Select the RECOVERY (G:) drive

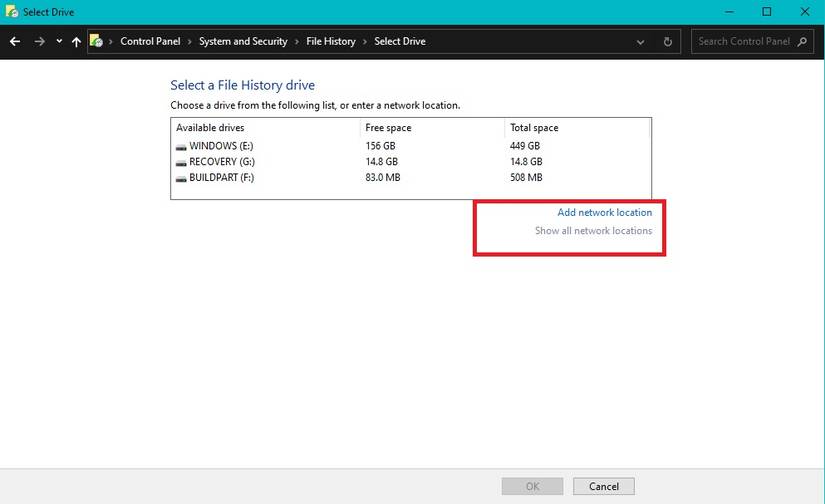pos(411,162)
